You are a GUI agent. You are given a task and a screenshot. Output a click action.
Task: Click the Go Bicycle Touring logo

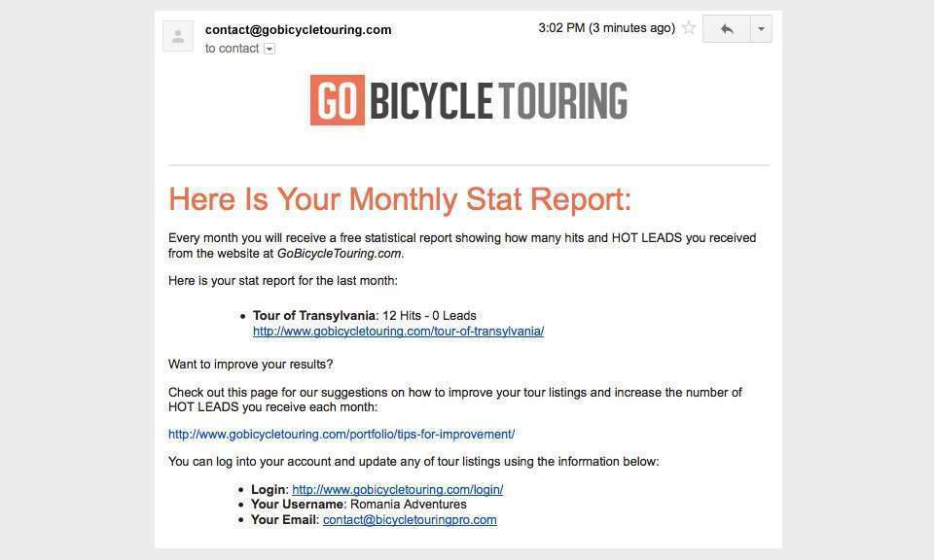tap(468, 100)
